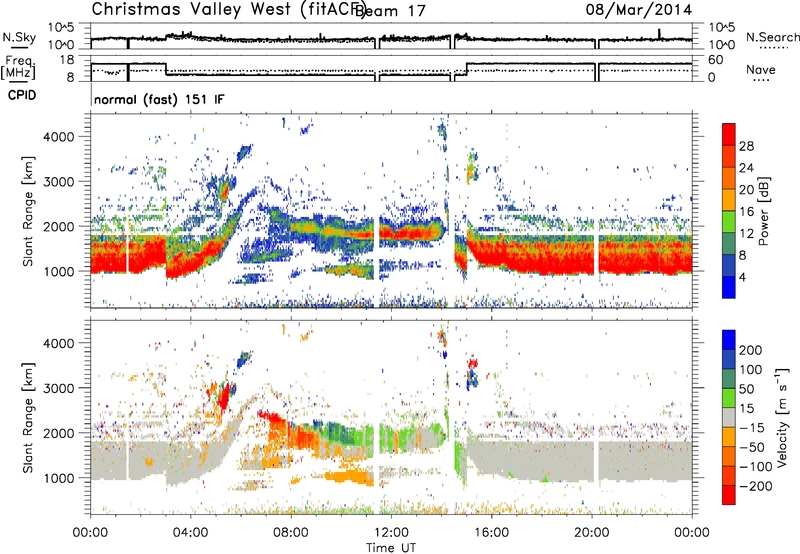The height and width of the screenshot is (554, 800).
Task: Click the title 'Christmas Valley West (fitACF)'
Action: [x=229, y=9]
